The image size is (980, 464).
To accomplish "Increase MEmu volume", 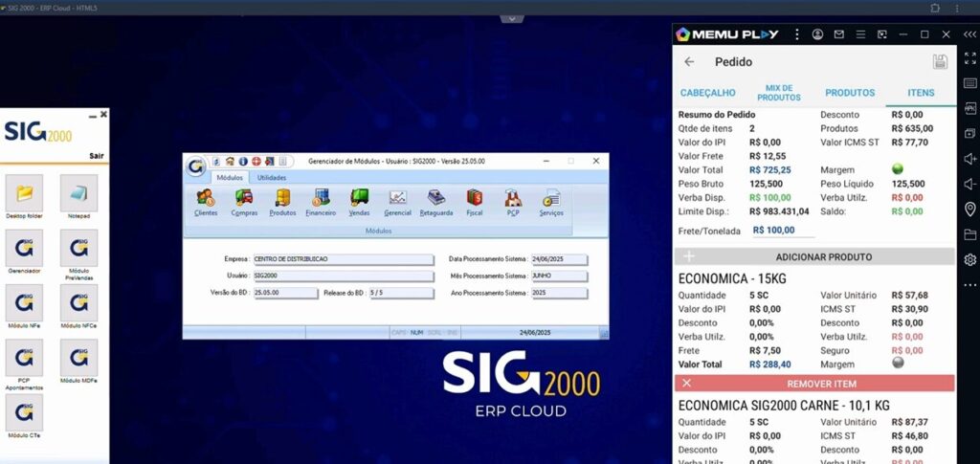I will point(970,159).
